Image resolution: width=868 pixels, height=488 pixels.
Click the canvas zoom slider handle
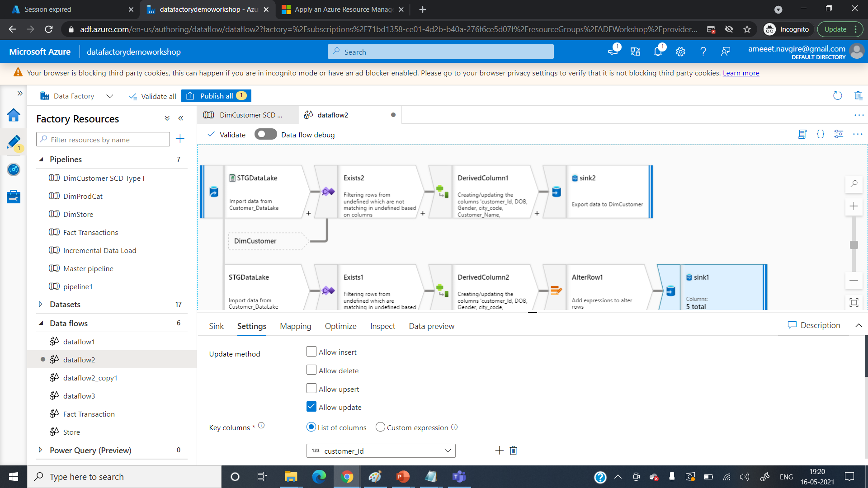tap(854, 245)
